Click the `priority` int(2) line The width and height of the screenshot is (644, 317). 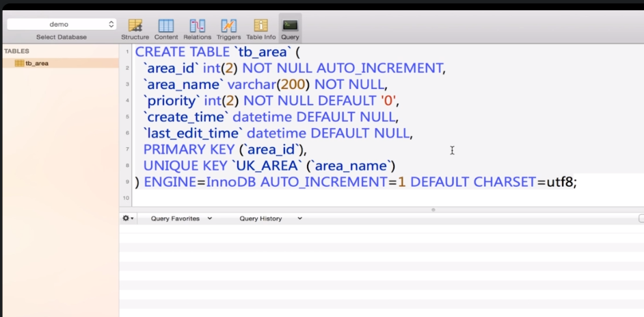click(x=271, y=101)
